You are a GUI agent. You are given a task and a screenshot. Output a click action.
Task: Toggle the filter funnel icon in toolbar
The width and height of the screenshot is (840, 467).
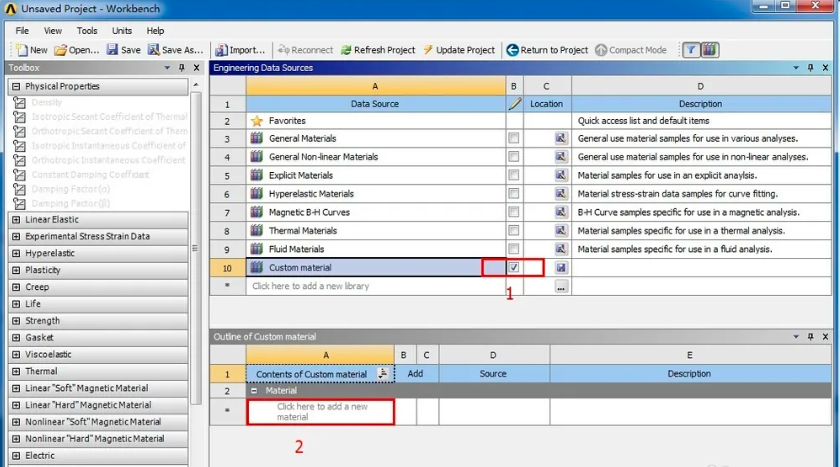pos(691,50)
